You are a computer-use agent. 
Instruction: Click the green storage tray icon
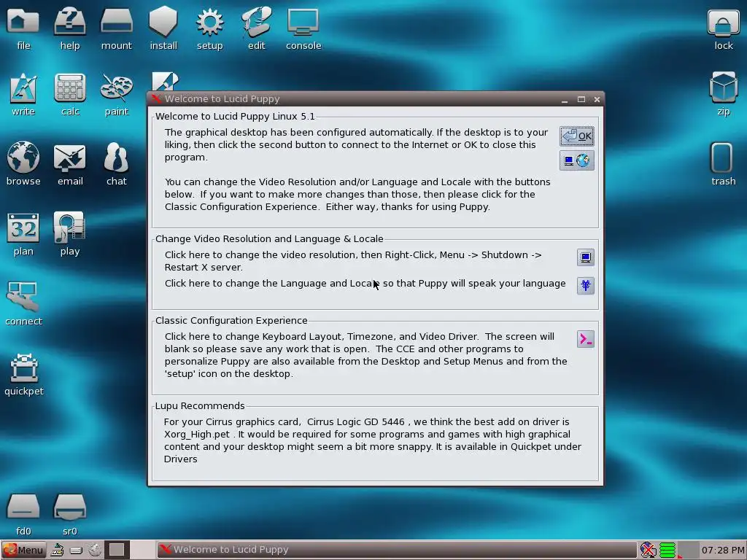coord(667,550)
